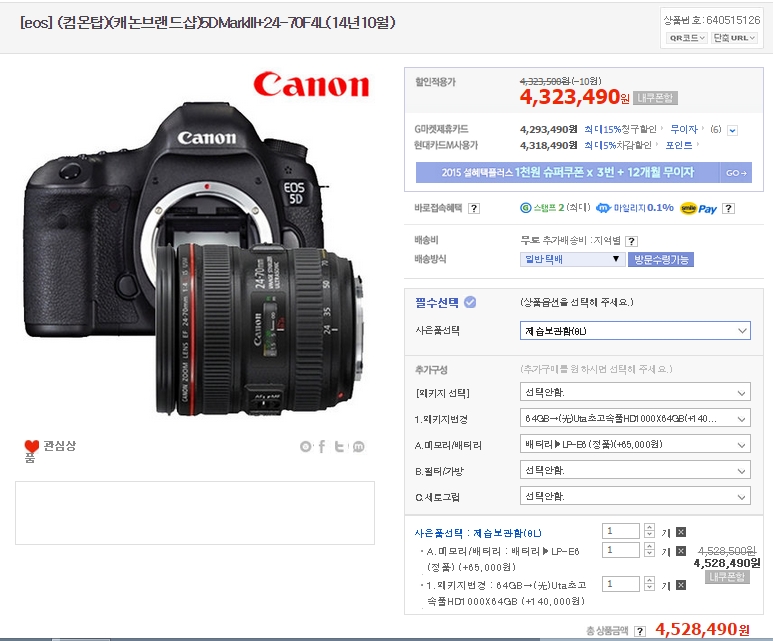Image resolution: width=773 pixels, height=641 pixels.
Task: Open help icon beside 추가배송비 지역별
Action: coord(631,241)
